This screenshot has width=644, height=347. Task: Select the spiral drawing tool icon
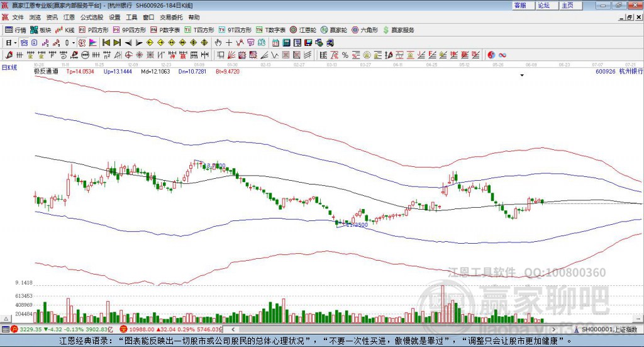[x=64, y=55]
